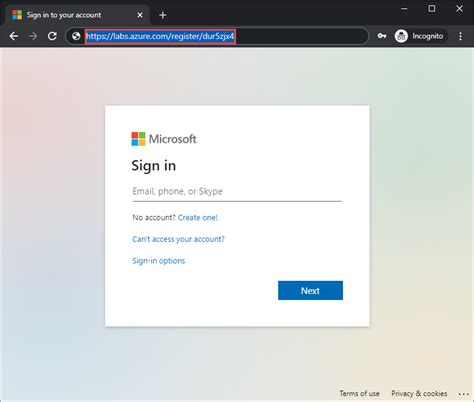The width and height of the screenshot is (474, 402).
Task: Click the browser forward arrow
Action: pyautogui.click(x=33, y=36)
